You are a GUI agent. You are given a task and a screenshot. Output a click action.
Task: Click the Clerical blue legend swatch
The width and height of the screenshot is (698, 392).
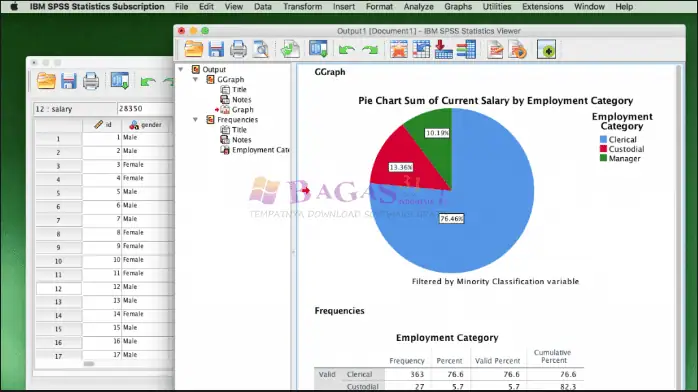coord(603,139)
